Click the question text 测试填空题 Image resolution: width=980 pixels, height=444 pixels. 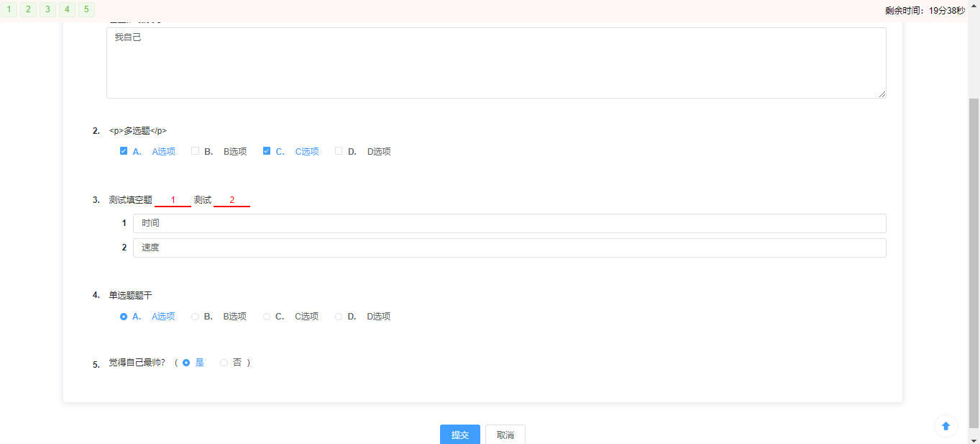coord(130,200)
